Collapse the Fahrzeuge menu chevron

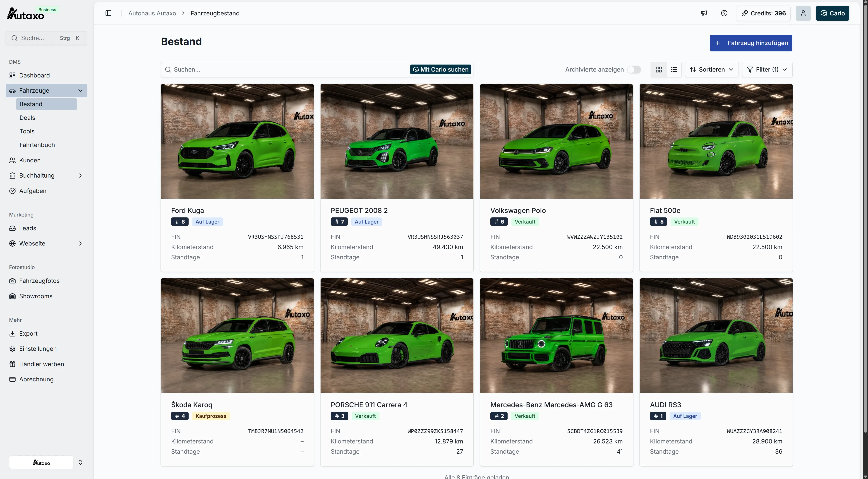coord(80,90)
